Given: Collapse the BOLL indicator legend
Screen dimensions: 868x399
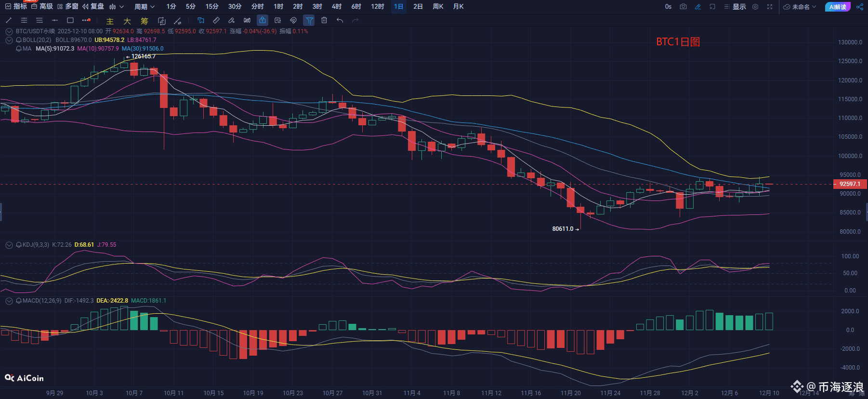Looking at the screenshot, I should (x=9, y=40).
